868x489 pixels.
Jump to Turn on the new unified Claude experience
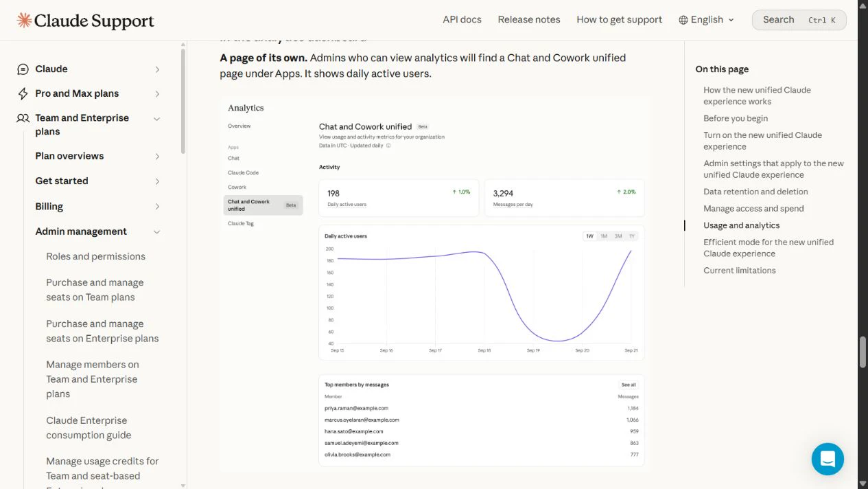click(762, 141)
